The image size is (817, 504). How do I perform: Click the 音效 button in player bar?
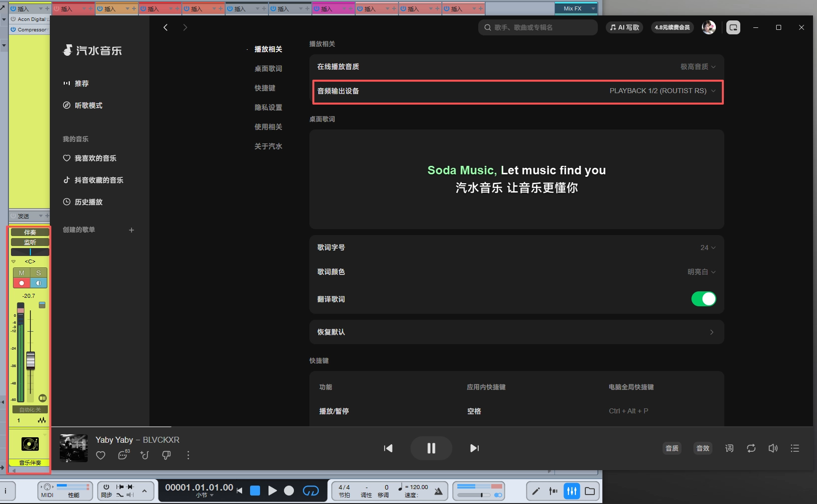[703, 448]
